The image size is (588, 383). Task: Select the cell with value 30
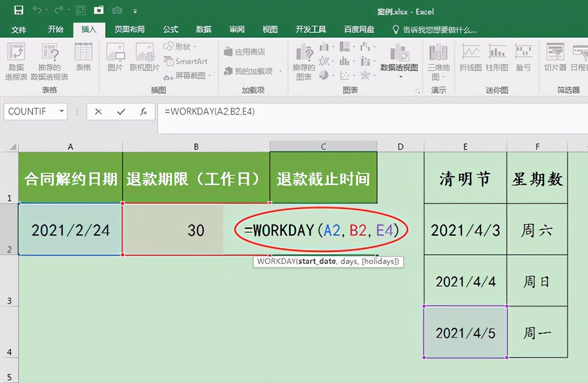196,229
